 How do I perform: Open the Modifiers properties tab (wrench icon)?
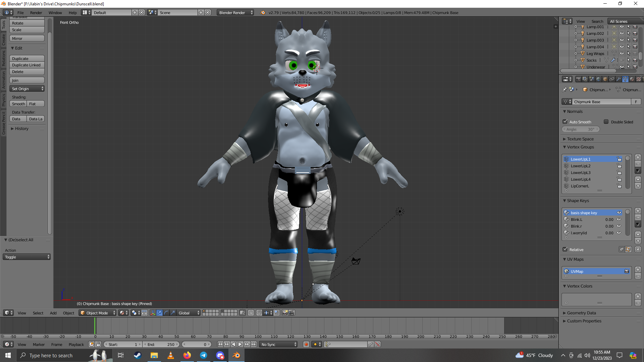pyautogui.click(x=619, y=79)
